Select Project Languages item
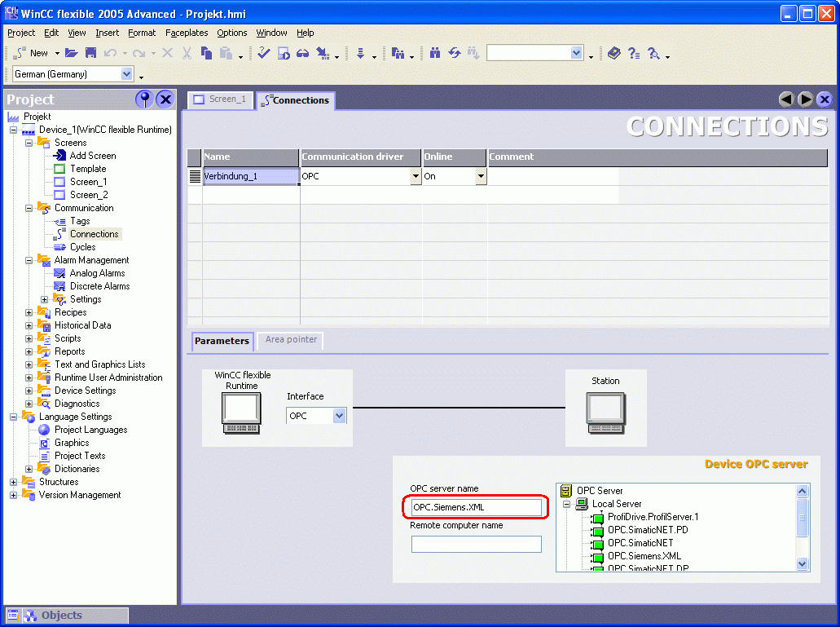840x627 pixels. tap(90, 430)
